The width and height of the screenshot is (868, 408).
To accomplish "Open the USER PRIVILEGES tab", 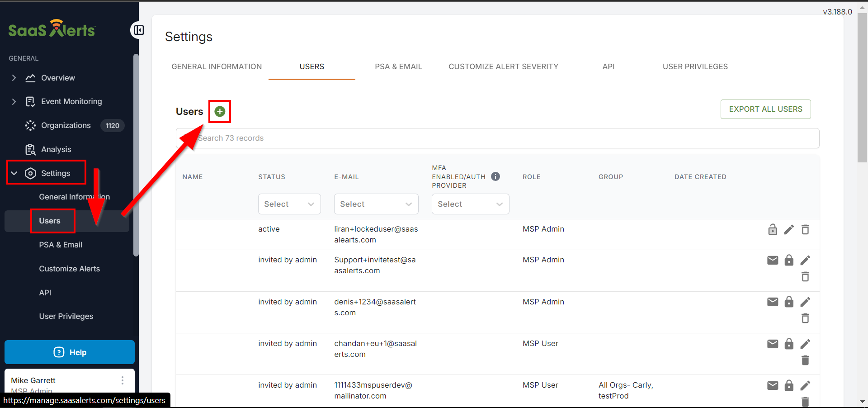I will coord(695,66).
